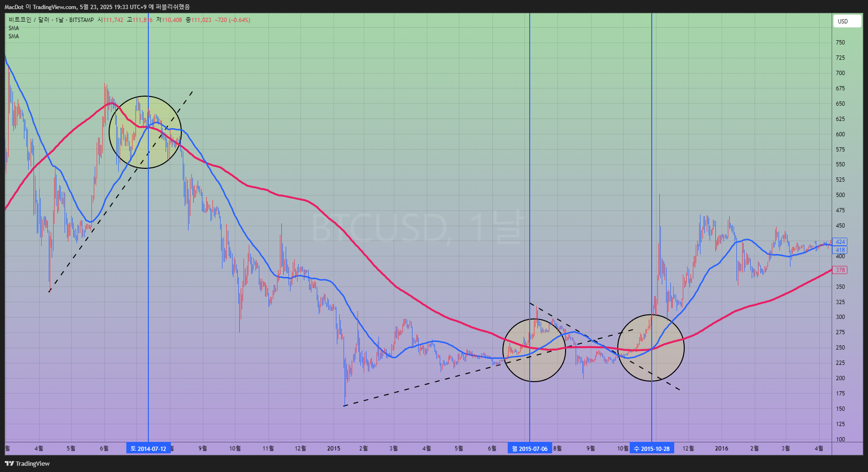Image resolution: width=868 pixels, height=472 pixels.
Task: Click the 2016 year label on time axis
Action: point(722,449)
